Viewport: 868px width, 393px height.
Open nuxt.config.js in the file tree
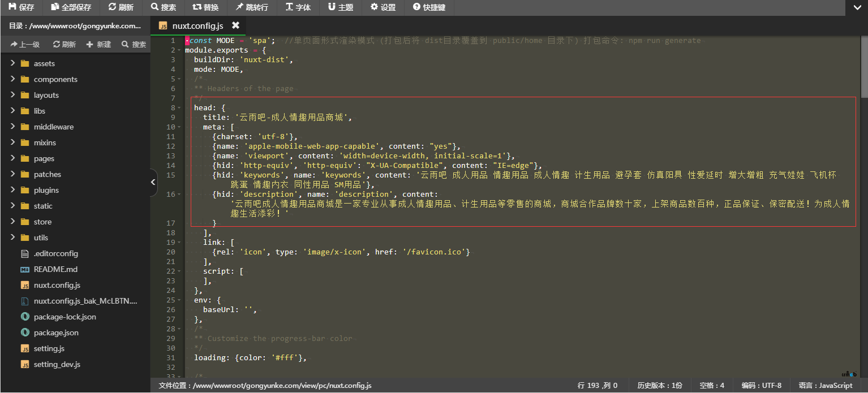pos(57,285)
